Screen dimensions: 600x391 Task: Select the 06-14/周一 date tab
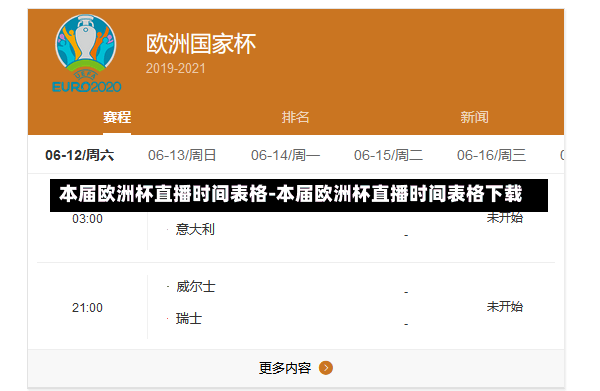point(285,155)
